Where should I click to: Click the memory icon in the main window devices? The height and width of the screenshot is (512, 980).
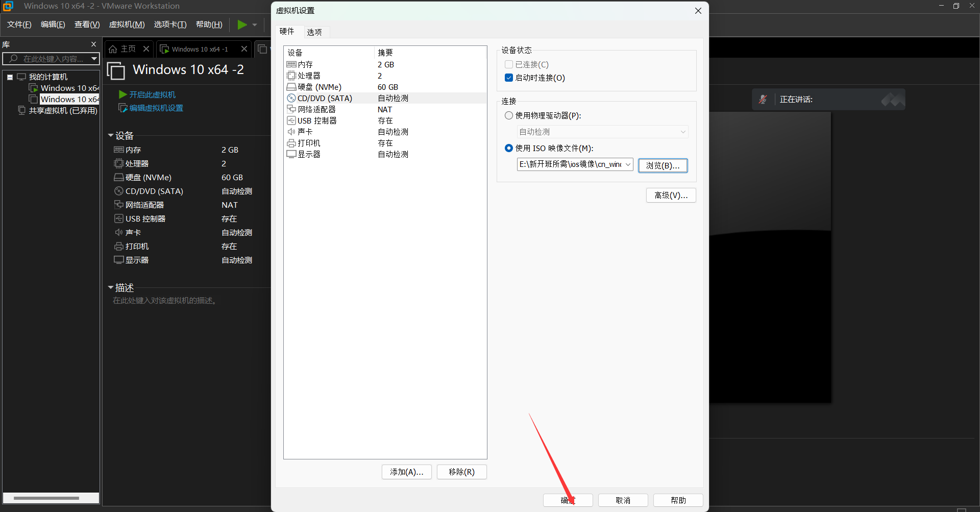pos(119,150)
